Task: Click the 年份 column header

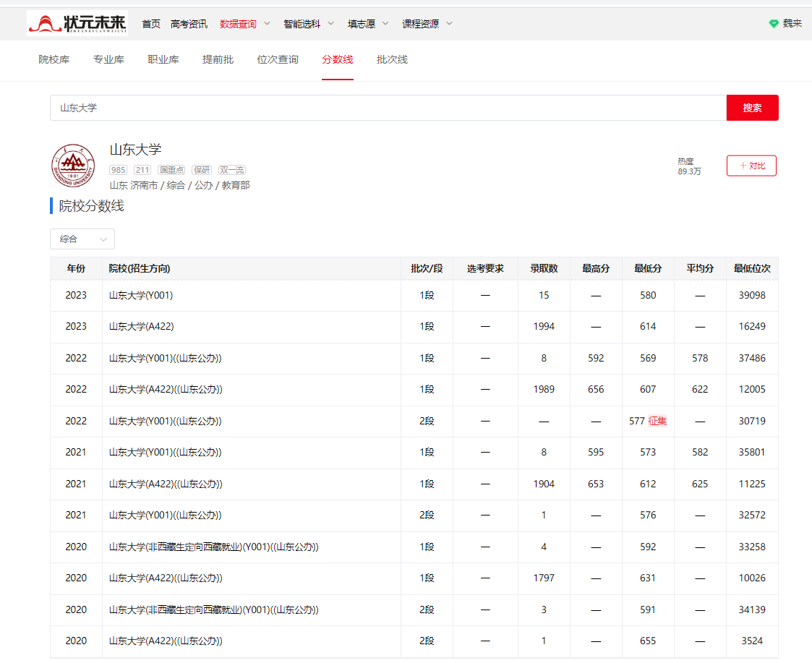Action: (76, 268)
